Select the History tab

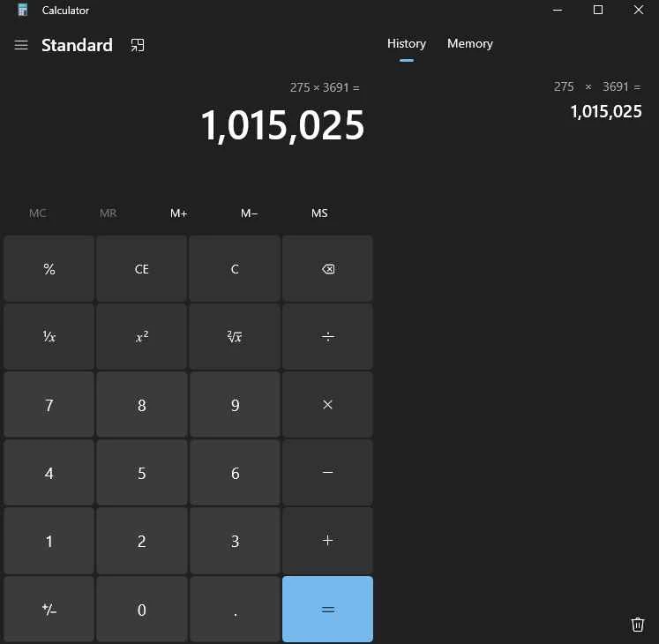[406, 44]
